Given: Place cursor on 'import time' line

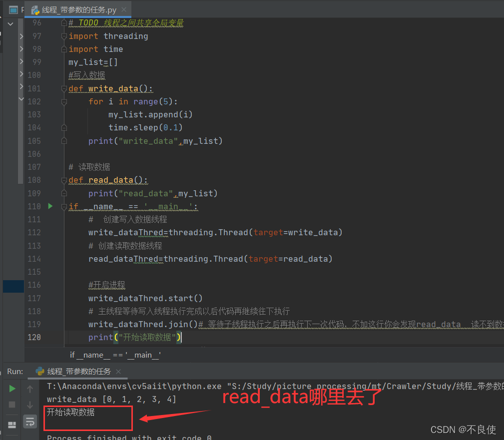Looking at the screenshot, I should [x=96, y=49].
